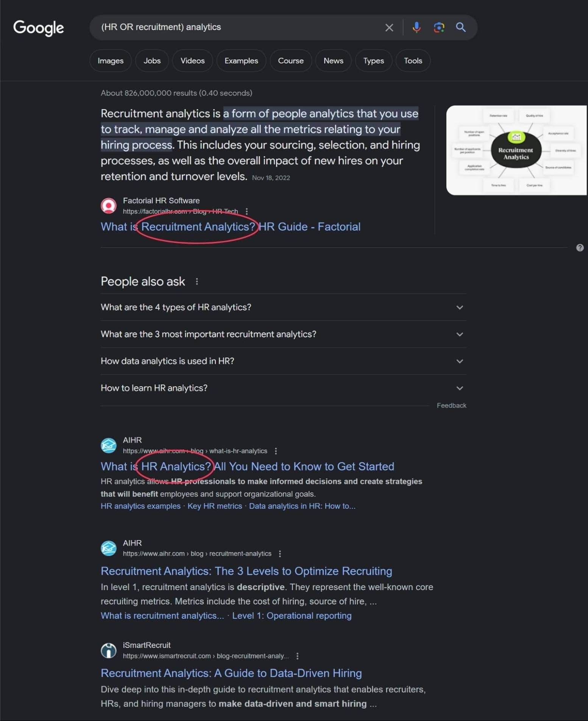This screenshot has width=588, height=721.
Task: Open three-dot menu next to People also ask
Action: (197, 282)
